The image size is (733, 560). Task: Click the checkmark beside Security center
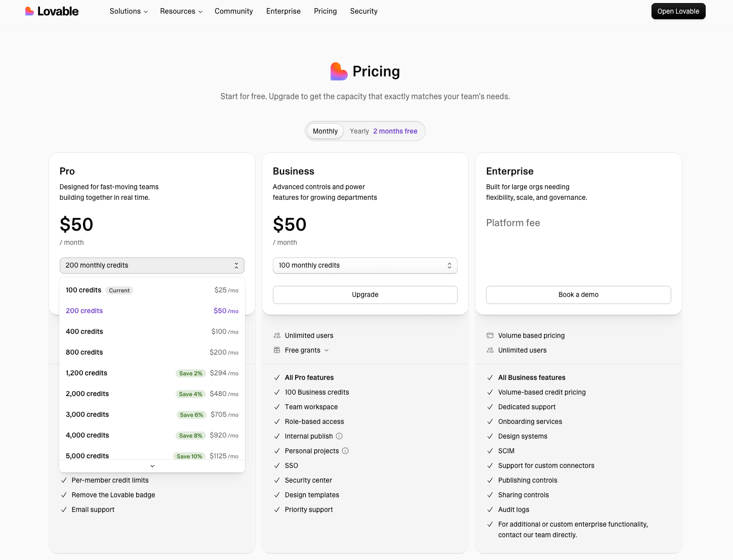tap(277, 480)
